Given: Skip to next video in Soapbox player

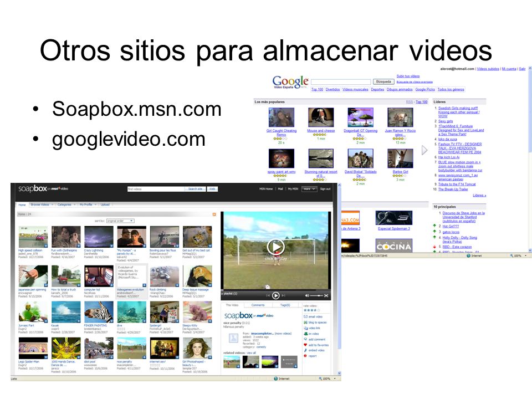Looking at the screenshot, I should click(x=283, y=295).
